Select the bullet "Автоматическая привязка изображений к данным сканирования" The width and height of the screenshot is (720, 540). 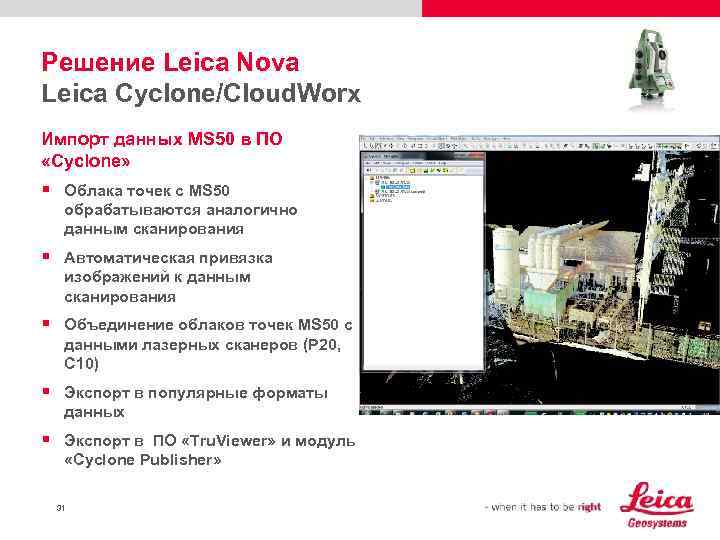168,277
